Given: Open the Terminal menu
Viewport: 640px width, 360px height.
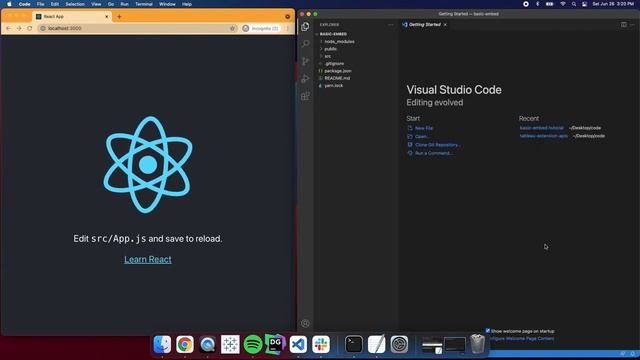Looking at the screenshot, I should (x=144, y=4).
